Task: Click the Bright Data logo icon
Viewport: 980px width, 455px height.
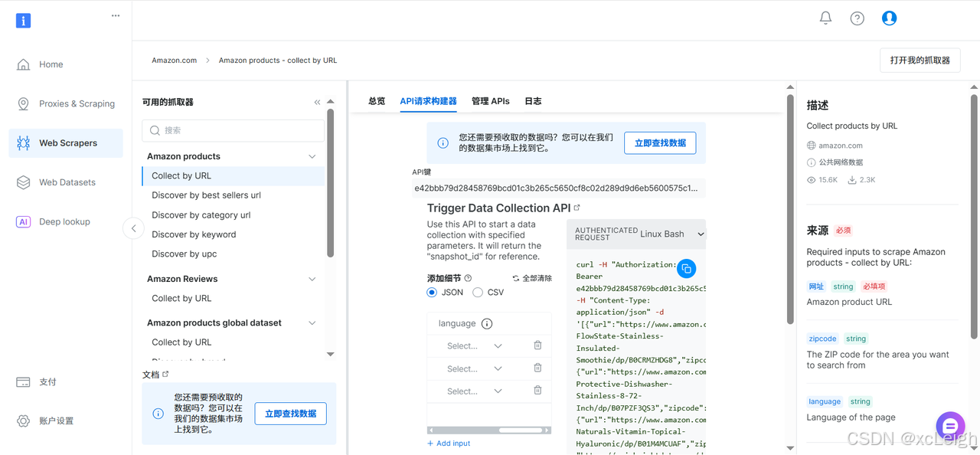Action: click(23, 21)
